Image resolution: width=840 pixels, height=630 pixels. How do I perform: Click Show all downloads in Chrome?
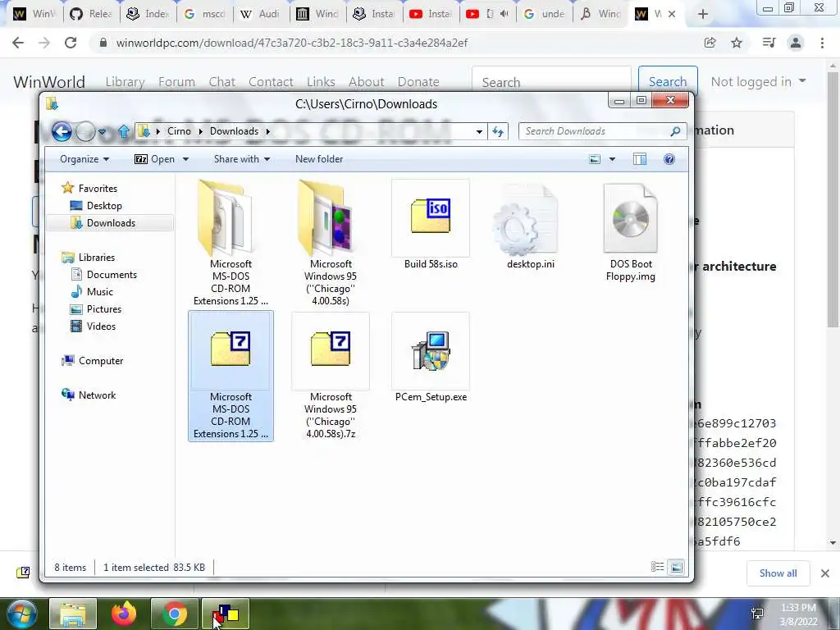[x=778, y=573]
